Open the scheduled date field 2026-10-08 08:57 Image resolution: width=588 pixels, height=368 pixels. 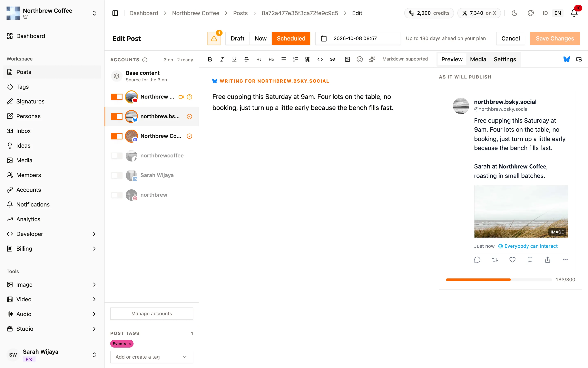[358, 38]
